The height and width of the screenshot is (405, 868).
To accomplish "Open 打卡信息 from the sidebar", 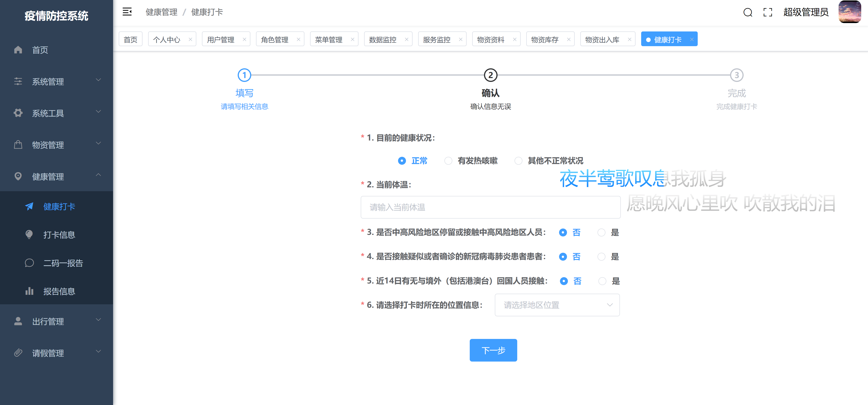I will pos(59,235).
